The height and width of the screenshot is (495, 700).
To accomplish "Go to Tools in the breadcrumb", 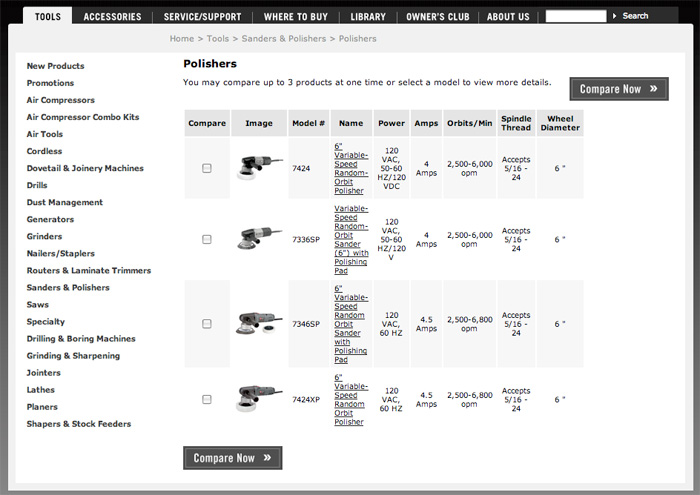I will tap(218, 39).
